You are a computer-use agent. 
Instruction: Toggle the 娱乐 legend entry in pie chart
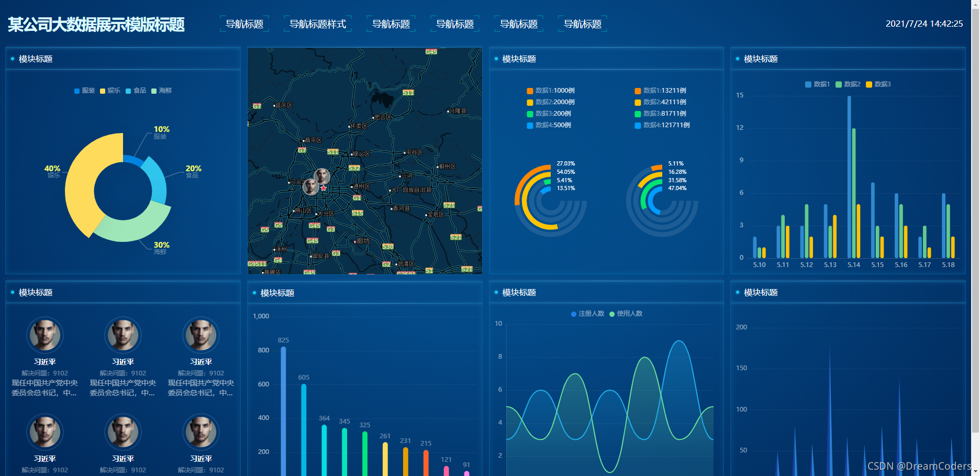click(x=110, y=91)
